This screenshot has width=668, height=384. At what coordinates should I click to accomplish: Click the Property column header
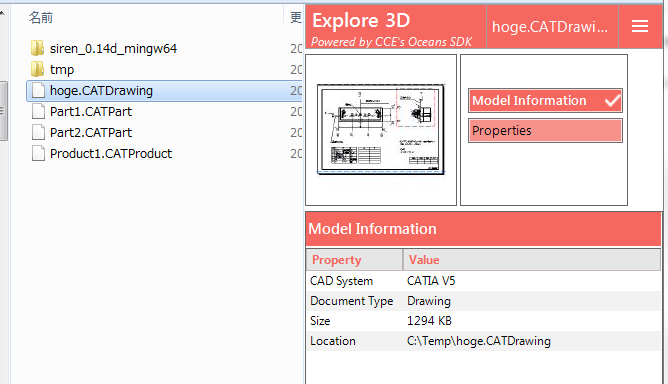click(354, 260)
